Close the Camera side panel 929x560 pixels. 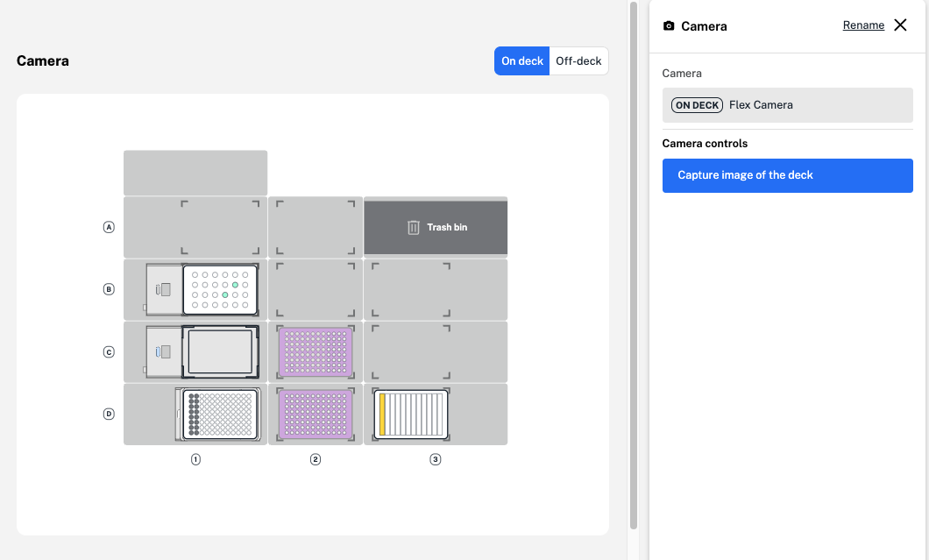pos(900,25)
